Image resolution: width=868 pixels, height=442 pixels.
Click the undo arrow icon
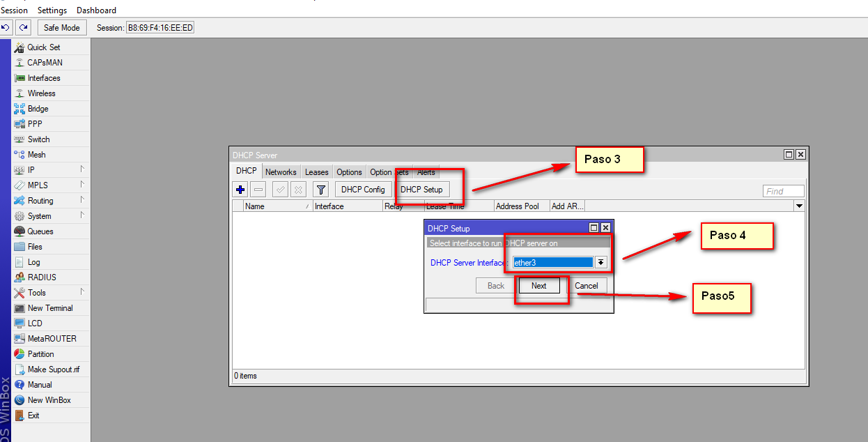point(6,28)
